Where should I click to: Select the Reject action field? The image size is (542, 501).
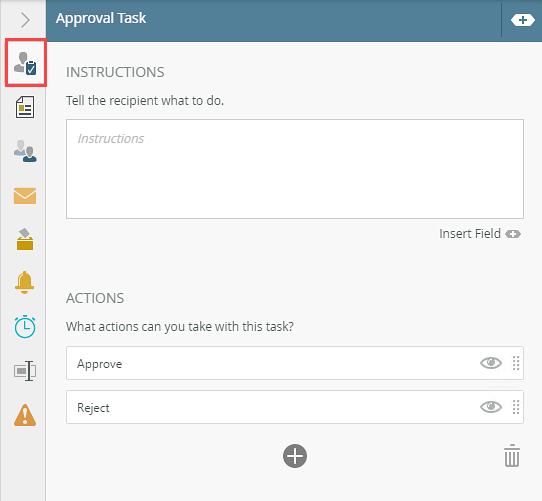tap(295, 407)
